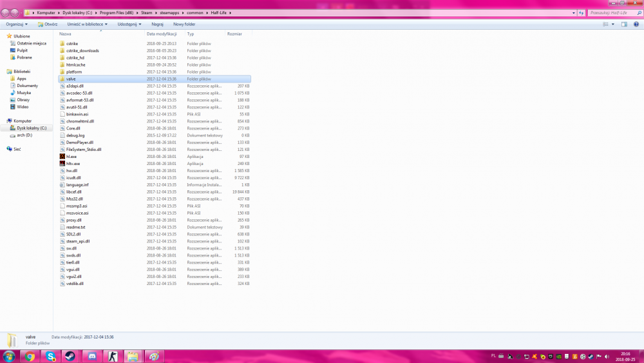This screenshot has height=363, width=644.
Task: Open the change view options arrow
Action: tap(614, 24)
